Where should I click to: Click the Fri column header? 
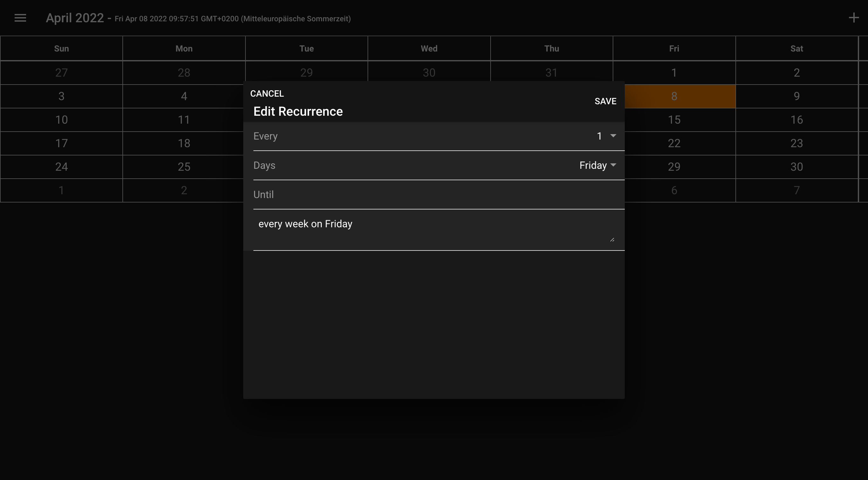tap(674, 49)
